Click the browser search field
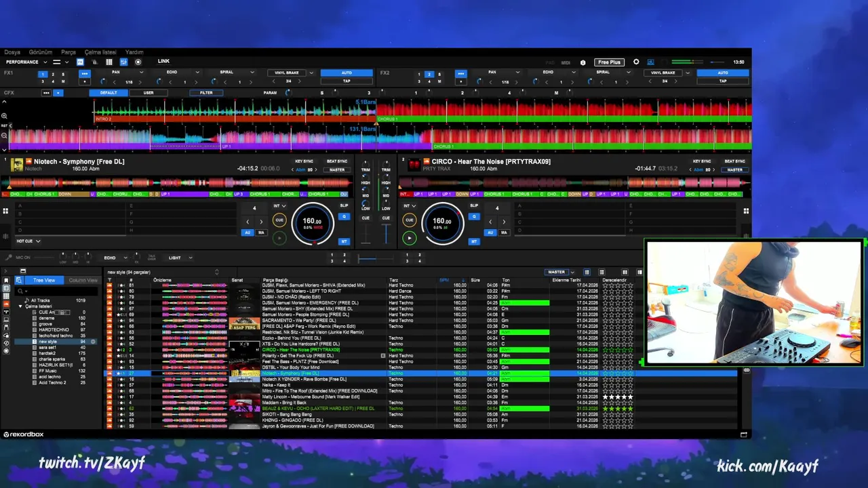 tap(56, 291)
